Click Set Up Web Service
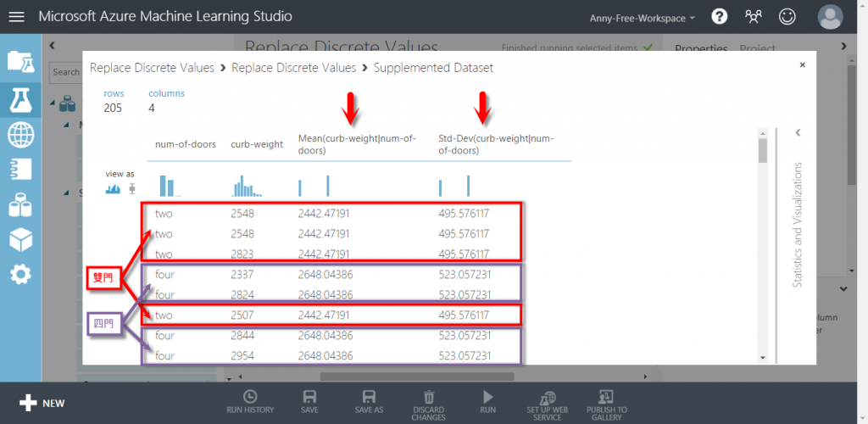868x424 pixels. coord(547,405)
